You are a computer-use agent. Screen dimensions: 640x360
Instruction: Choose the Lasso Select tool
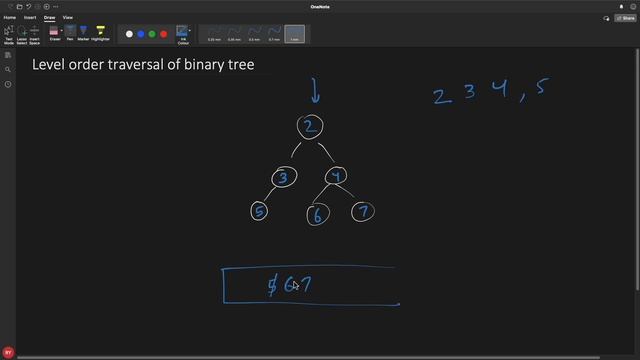pyautogui.click(x=22, y=35)
